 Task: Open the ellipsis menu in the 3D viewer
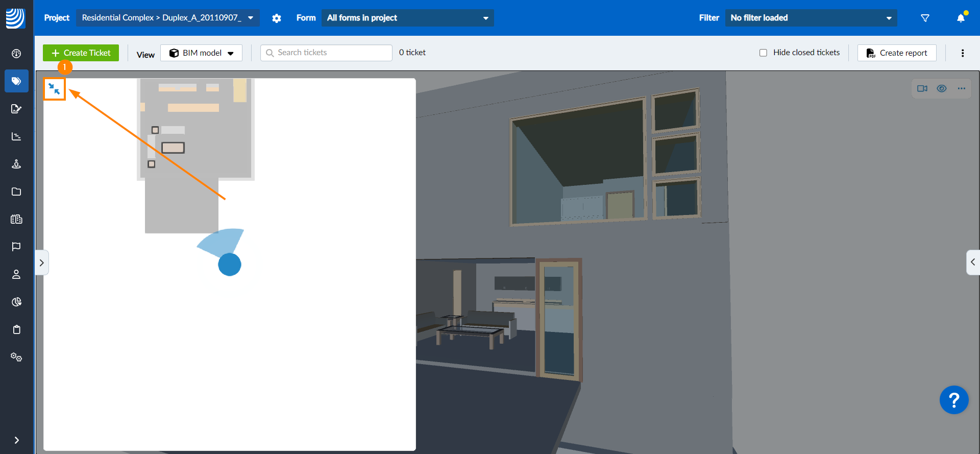tap(962, 88)
